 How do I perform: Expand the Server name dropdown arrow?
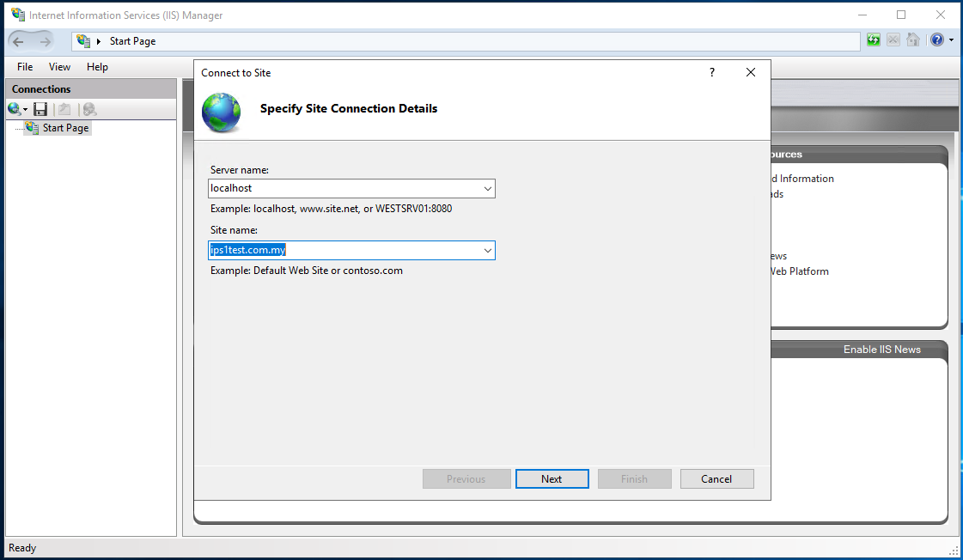(488, 188)
